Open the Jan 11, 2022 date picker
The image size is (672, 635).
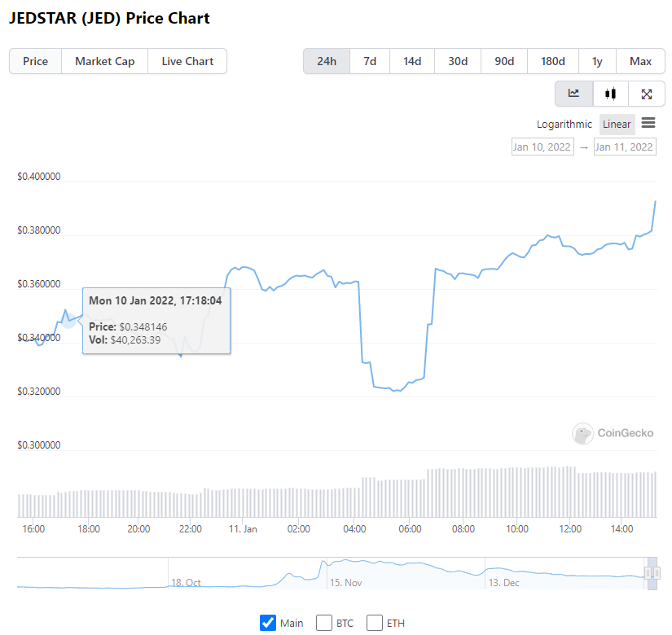coord(624,147)
